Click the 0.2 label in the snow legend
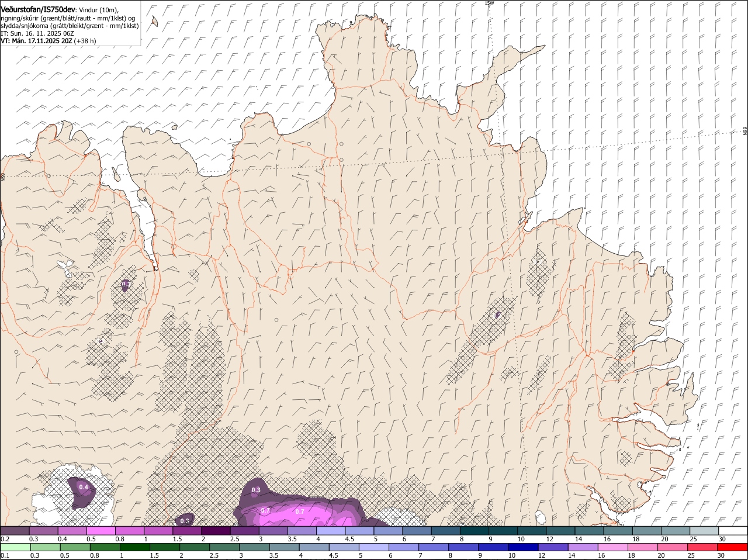 (5, 539)
